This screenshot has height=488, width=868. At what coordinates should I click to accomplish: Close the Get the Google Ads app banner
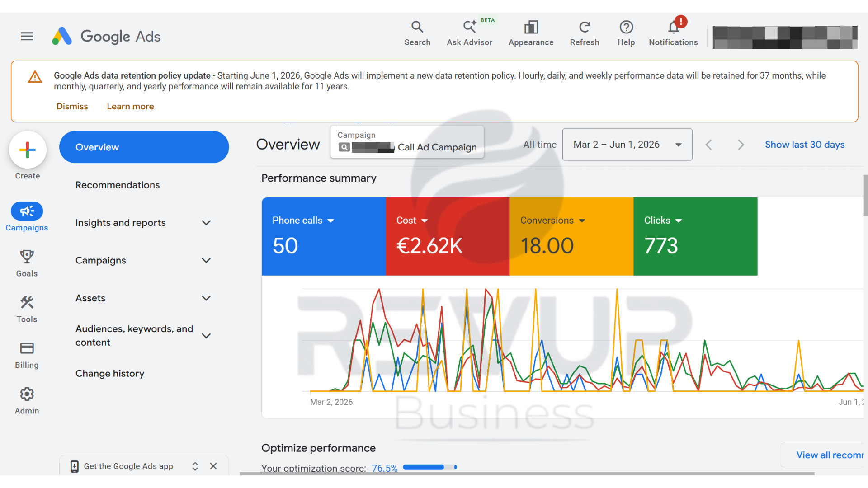coord(213,466)
